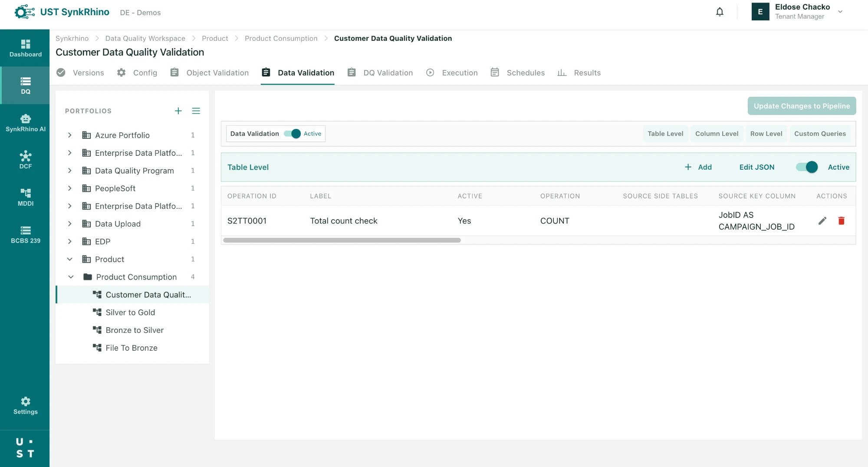Viewport: 868px width, 467px height.
Task: Switch to the Versions tab
Action: coord(80,73)
